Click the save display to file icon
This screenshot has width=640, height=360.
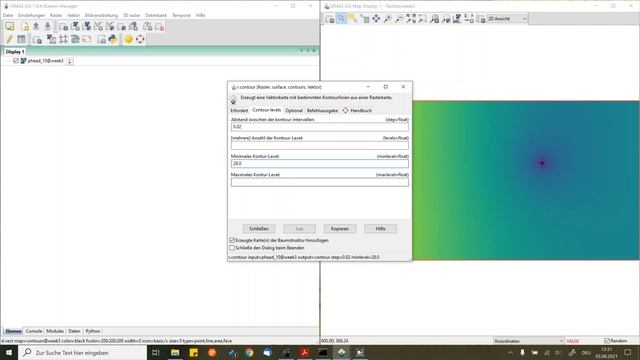481,19
